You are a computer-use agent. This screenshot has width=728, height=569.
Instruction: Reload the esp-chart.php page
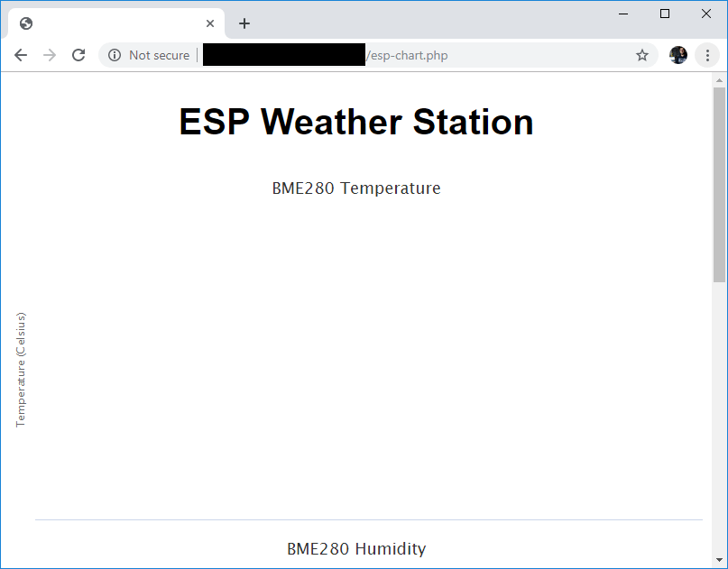point(78,55)
